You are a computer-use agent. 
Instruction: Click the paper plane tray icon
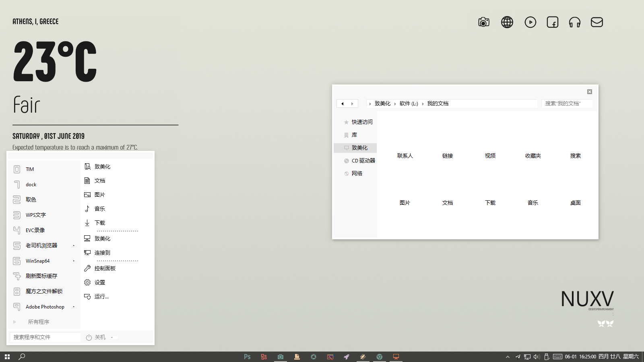518,357
